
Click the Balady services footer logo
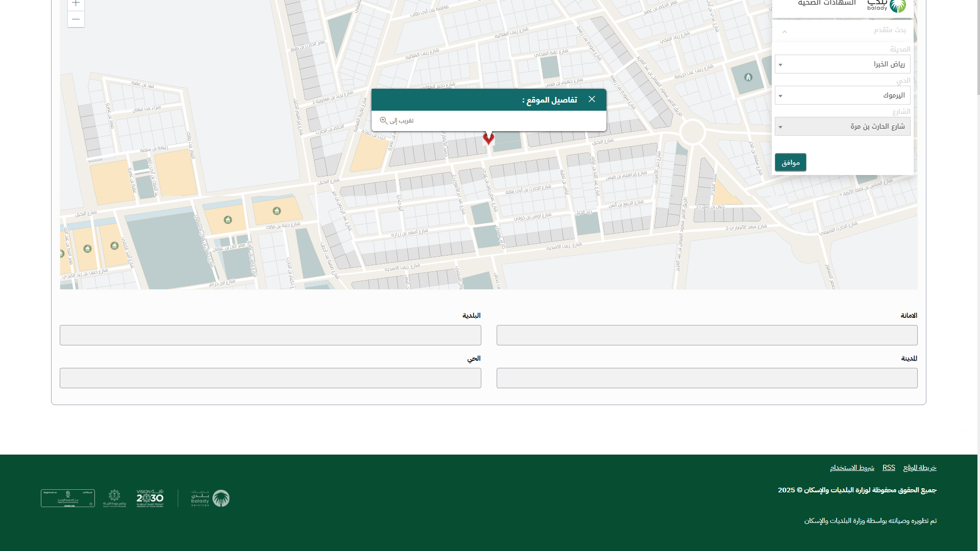click(x=210, y=498)
